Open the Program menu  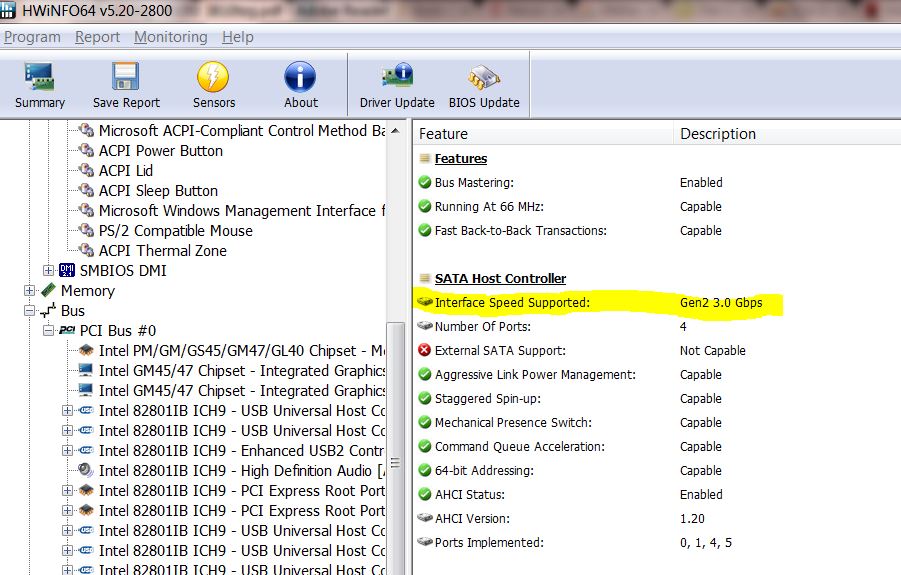[x=32, y=37]
